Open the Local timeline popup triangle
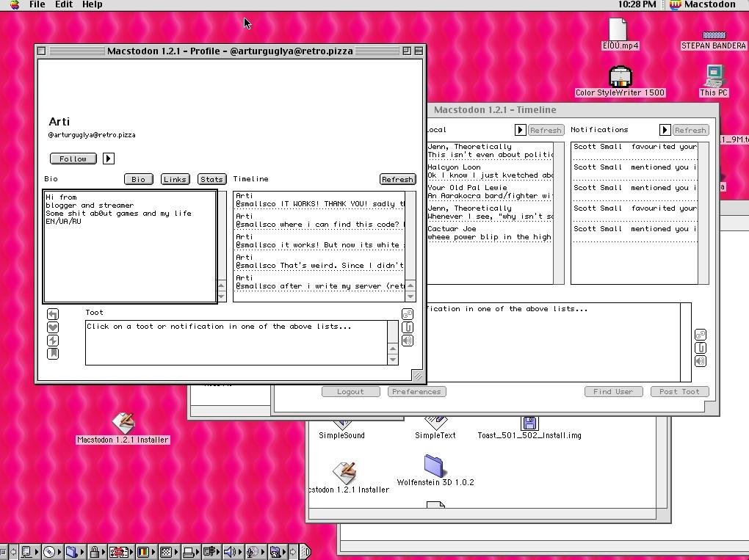 520,130
